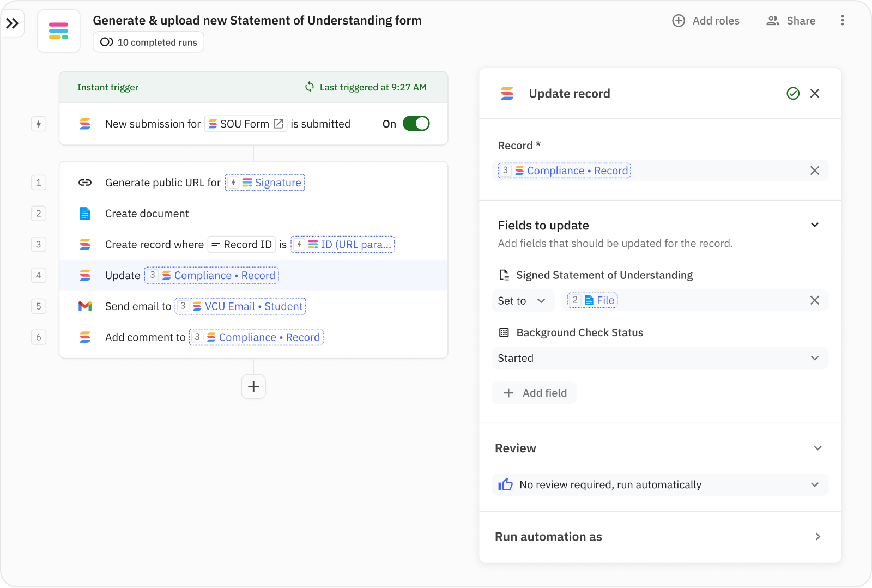This screenshot has width=872, height=588.
Task: Click the workflow logo icon
Action: [x=59, y=31]
